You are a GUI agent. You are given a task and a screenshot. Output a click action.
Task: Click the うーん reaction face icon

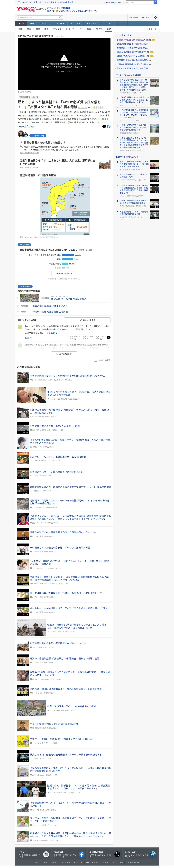tap(98, 337)
